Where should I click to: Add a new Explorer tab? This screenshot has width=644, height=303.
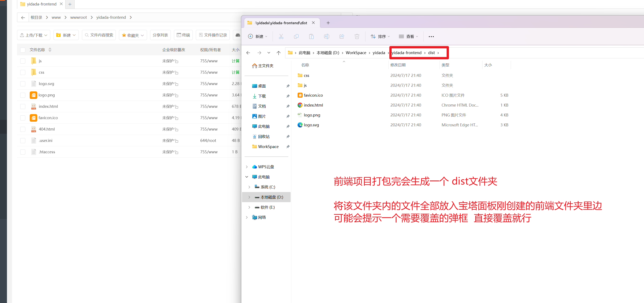click(328, 23)
